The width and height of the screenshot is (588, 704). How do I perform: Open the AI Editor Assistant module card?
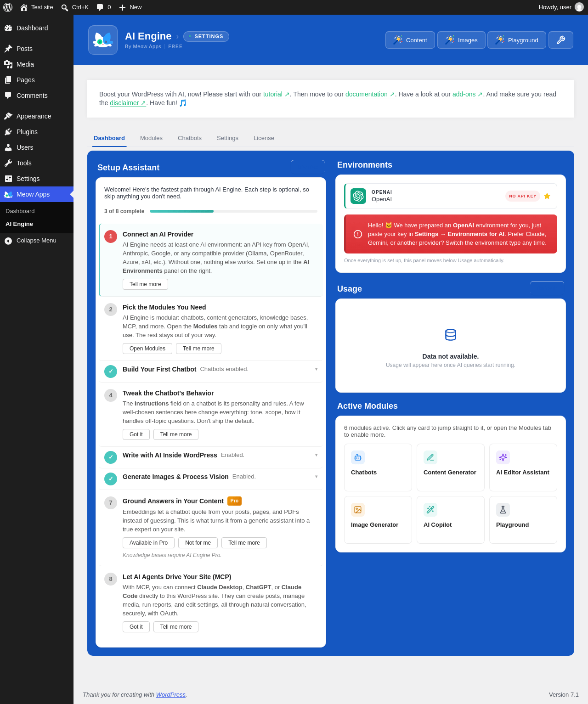click(523, 467)
